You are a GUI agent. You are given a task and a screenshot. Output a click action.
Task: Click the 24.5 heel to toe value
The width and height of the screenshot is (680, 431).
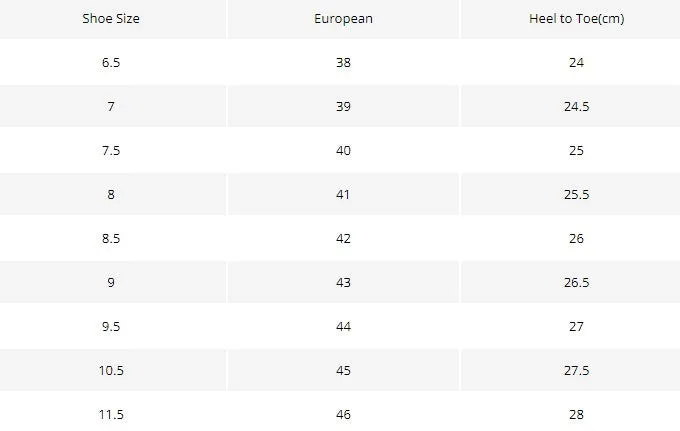point(576,107)
